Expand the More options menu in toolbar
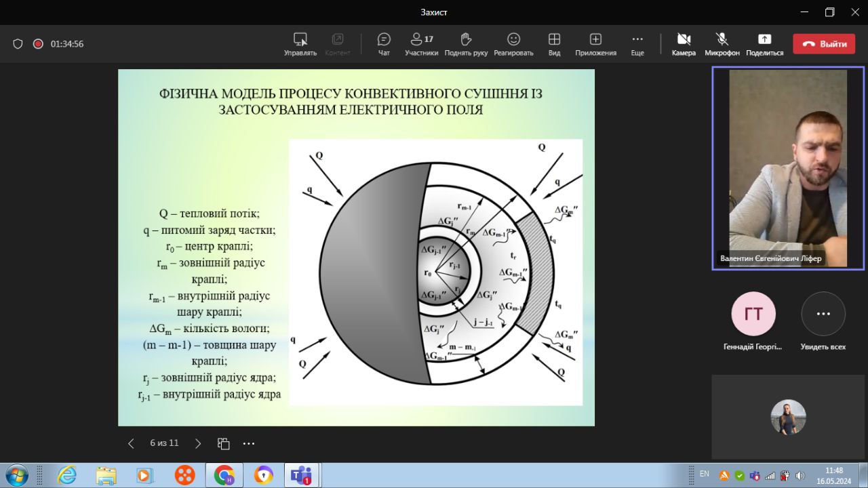This screenshot has height=488, width=868. click(x=637, y=44)
